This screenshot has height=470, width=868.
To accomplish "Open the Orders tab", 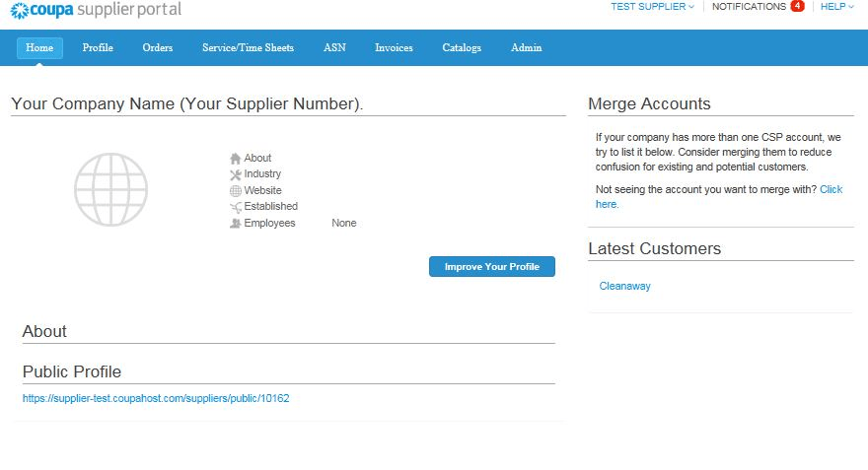I will 157,48.
